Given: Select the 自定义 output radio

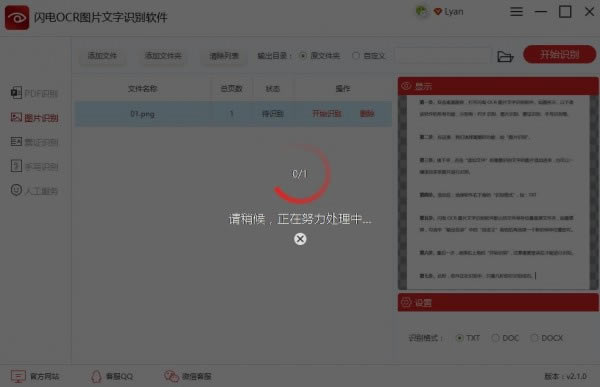Looking at the screenshot, I should click(x=356, y=56).
